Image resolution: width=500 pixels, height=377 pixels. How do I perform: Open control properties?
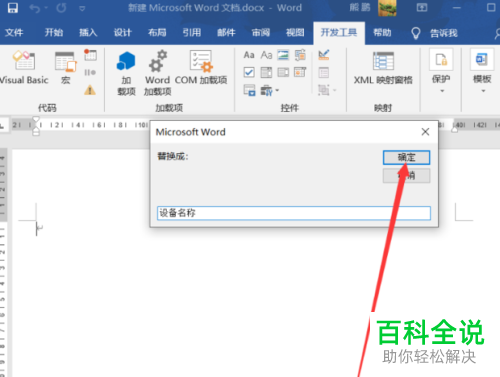[324, 72]
